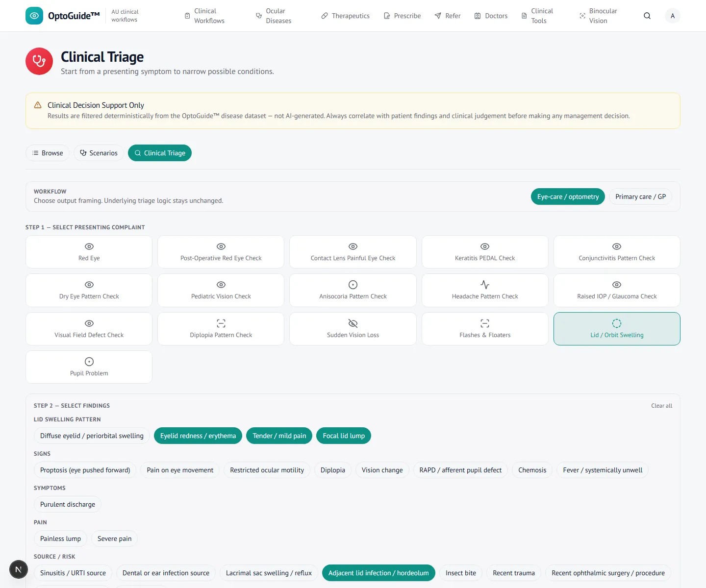
Task: Deselect the Eyelid redness / erythema chip
Action: pos(198,436)
